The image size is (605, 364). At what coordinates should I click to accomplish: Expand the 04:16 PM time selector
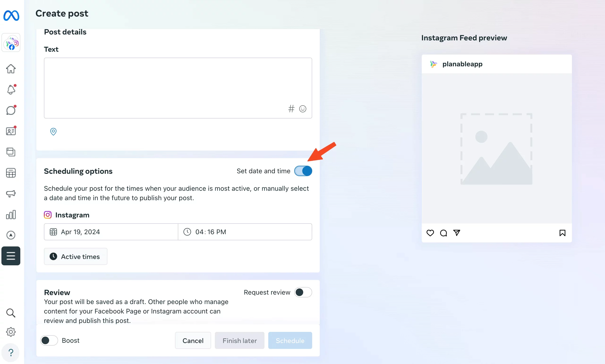pyautogui.click(x=245, y=232)
